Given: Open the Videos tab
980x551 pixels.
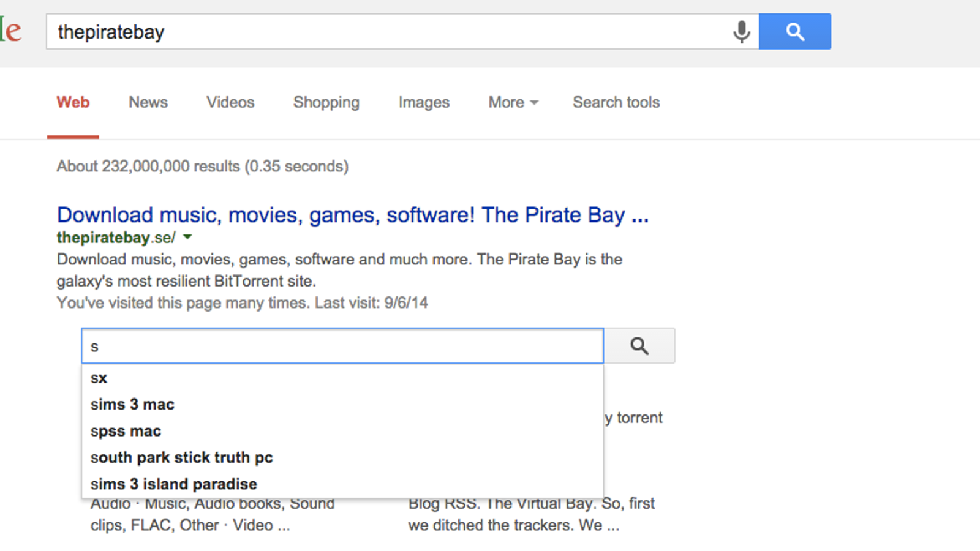Looking at the screenshot, I should click(230, 102).
